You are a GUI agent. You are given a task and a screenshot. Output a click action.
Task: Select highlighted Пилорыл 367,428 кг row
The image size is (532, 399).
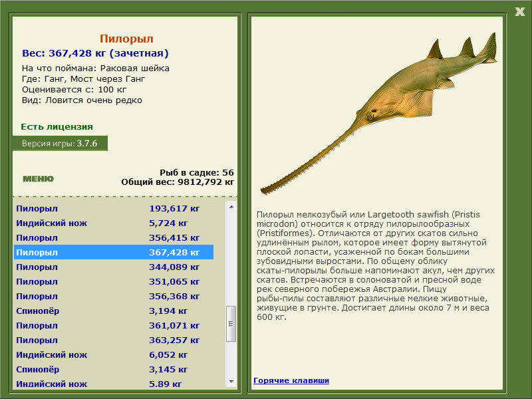(x=114, y=252)
